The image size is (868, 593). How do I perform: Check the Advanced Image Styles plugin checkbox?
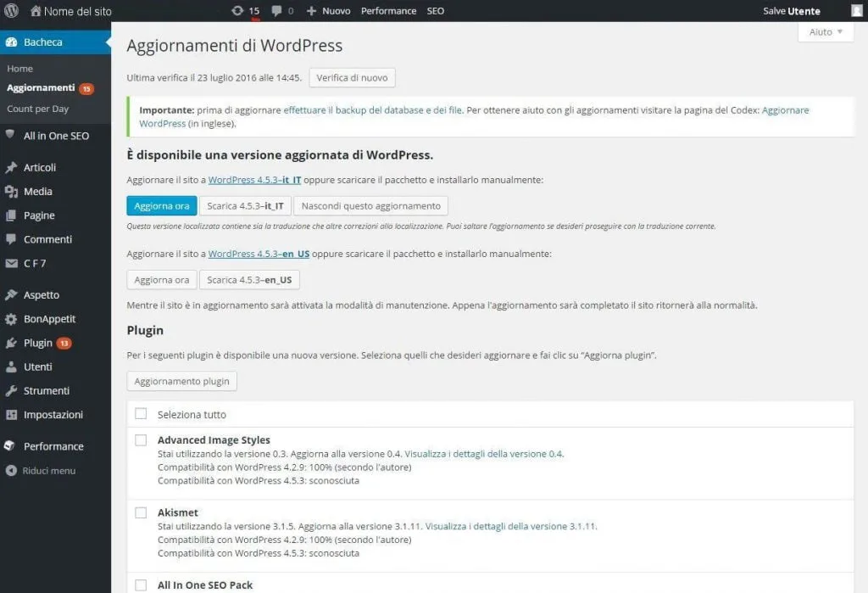[x=141, y=440]
